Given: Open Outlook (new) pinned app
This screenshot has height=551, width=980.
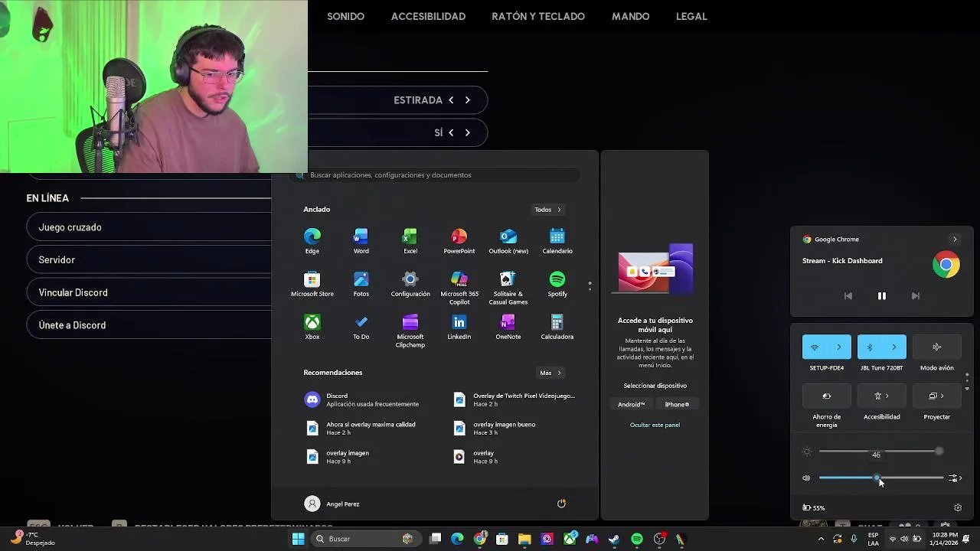Looking at the screenshot, I should (508, 241).
